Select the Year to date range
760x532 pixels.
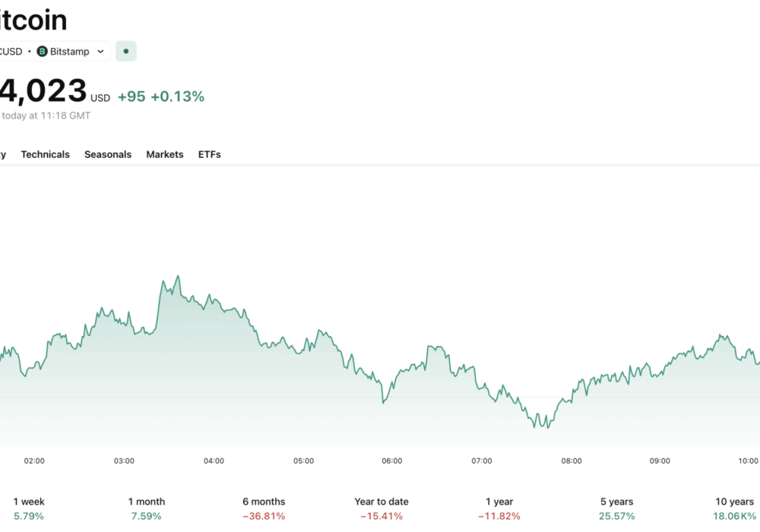coord(382,508)
